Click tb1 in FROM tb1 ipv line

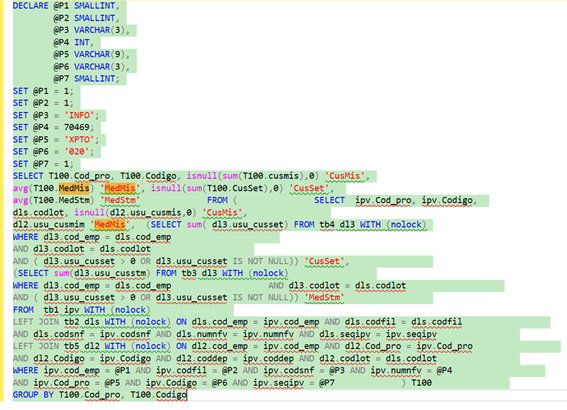tap(51, 310)
